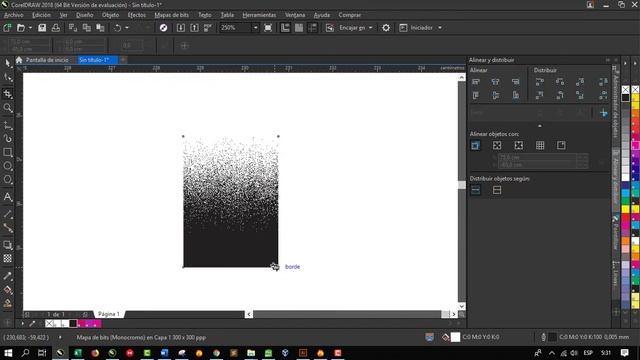Toggle show rulers icon in toolbar
Image resolution: width=640 pixels, height=360 pixels.
pos(285,28)
